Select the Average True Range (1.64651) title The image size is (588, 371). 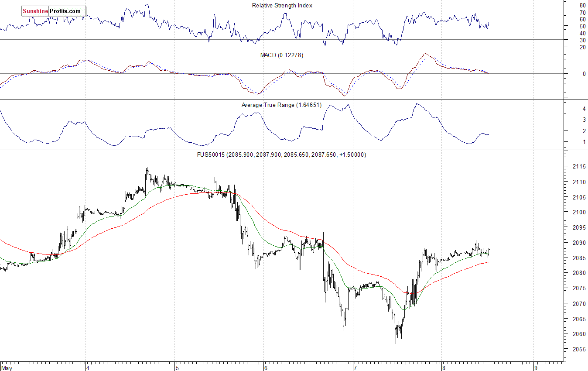281,105
